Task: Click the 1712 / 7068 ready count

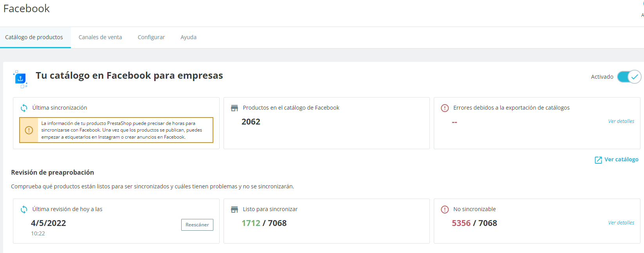Action: tap(264, 223)
